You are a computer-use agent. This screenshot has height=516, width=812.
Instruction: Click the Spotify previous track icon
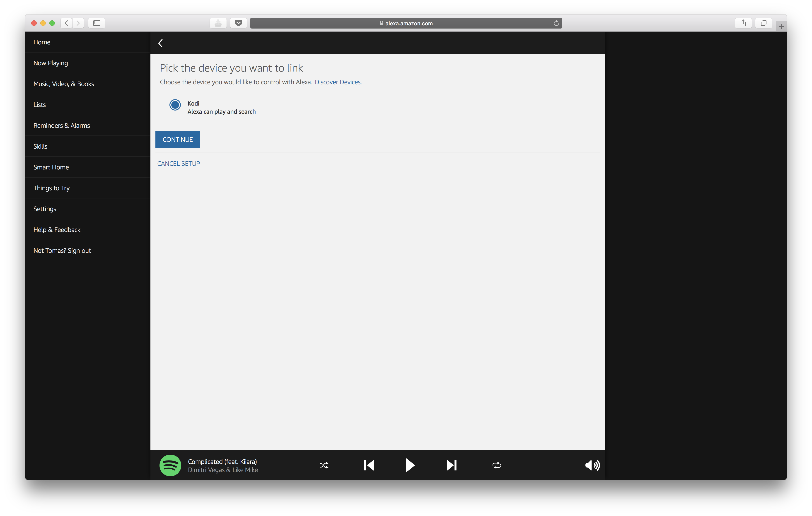coord(368,465)
